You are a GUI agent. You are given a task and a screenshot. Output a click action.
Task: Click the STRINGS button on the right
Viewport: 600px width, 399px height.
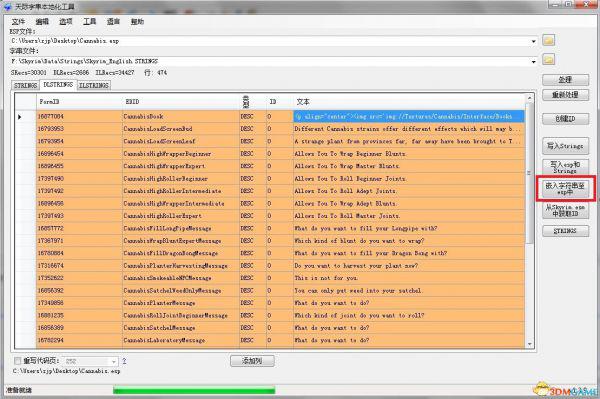click(565, 231)
